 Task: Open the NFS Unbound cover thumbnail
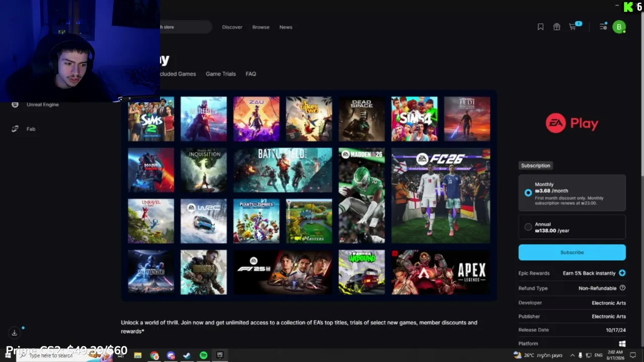coord(362,272)
